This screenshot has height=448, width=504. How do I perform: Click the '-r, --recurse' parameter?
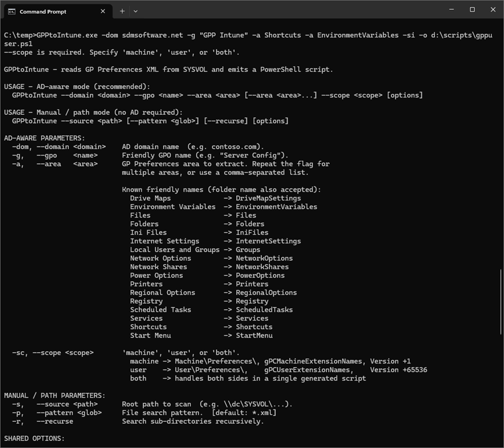coord(43,422)
